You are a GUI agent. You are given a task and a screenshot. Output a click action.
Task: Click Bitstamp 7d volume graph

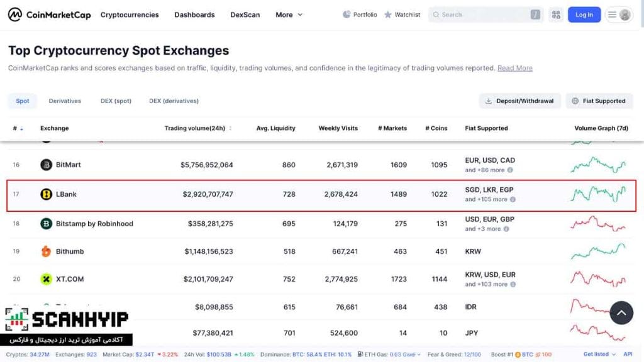pos(598,224)
